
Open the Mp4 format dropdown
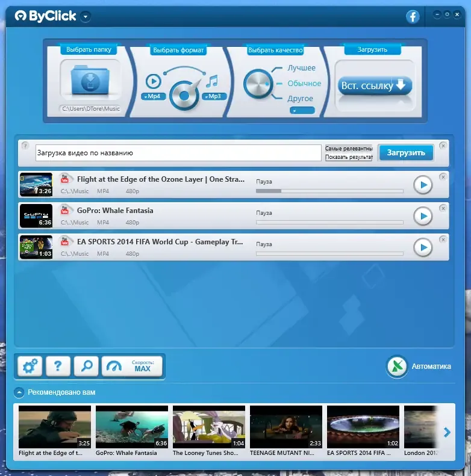pyautogui.click(x=153, y=96)
